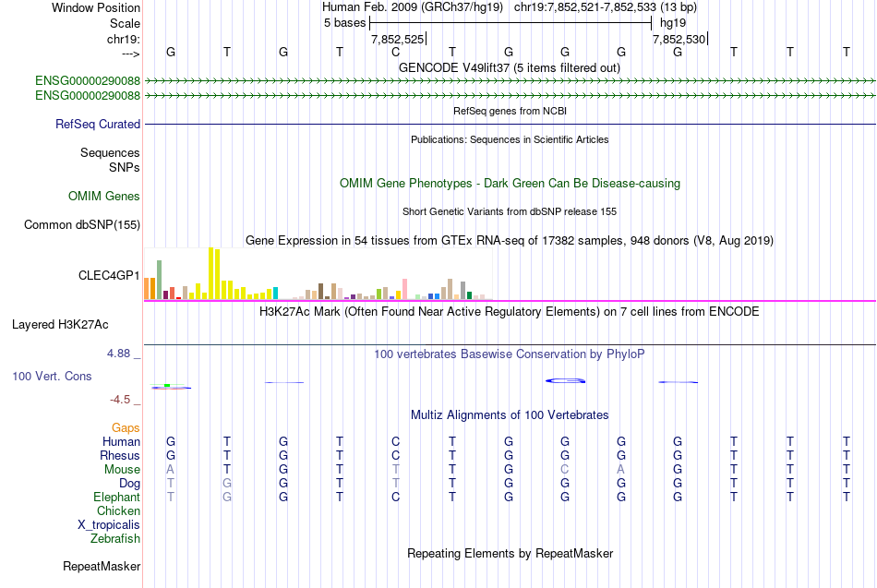Image resolution: width=877 pixels, height=588 pixels.
Task: Click the Zebrafish species row label
Action: [115, 539]
